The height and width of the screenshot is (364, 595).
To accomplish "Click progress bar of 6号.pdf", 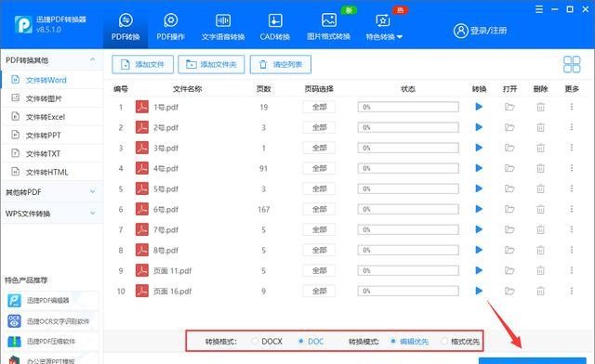I will [408, 209].
